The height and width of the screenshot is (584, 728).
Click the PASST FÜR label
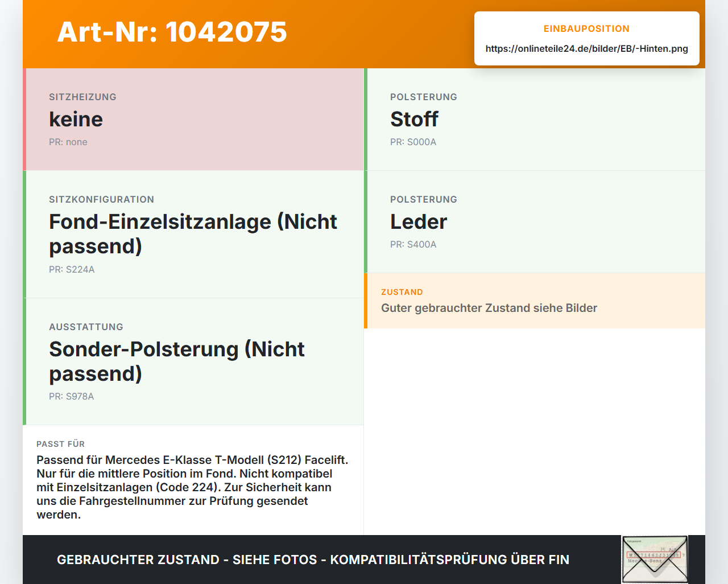tap(60, 444)
